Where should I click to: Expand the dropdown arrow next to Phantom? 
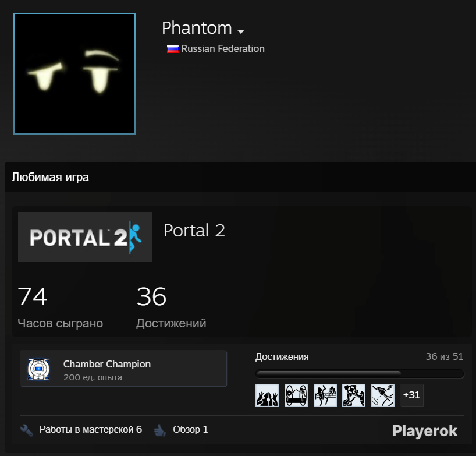[241, 31]
